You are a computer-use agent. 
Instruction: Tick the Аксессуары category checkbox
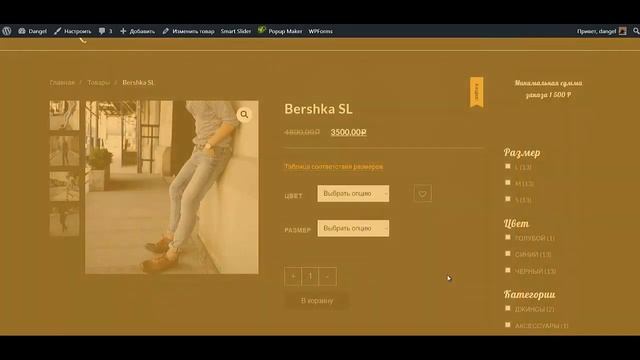508,325
